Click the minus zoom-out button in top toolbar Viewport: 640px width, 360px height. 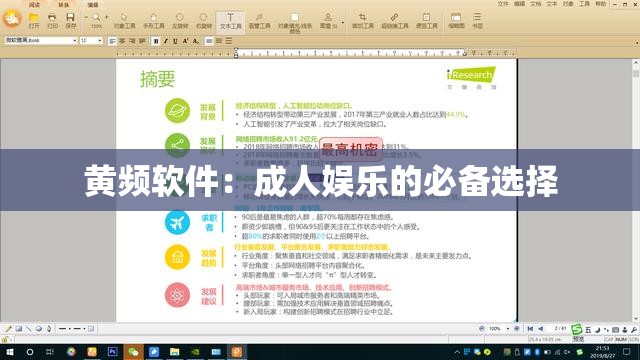[86, 18]
